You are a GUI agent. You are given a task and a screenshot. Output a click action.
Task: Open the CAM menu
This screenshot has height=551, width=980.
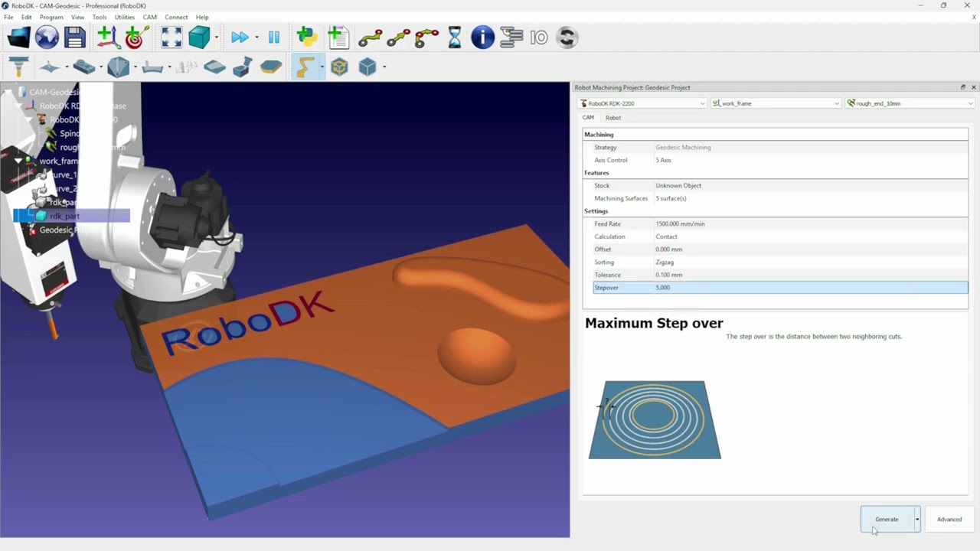[x=149, y=17]
